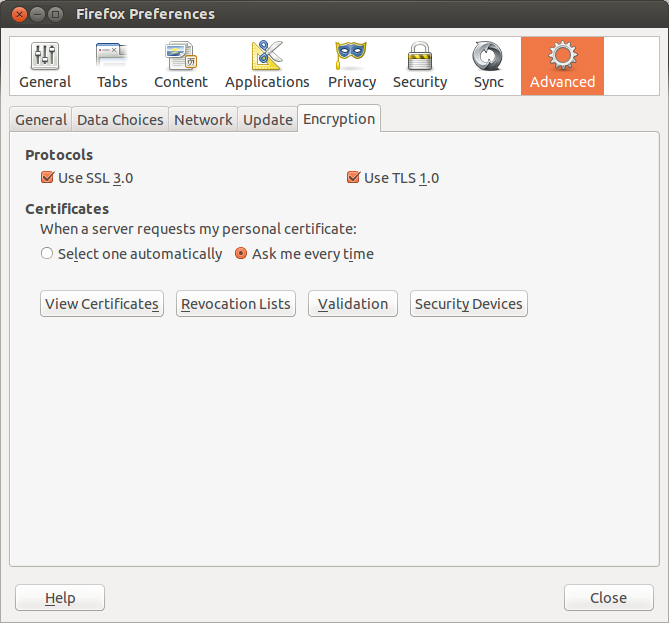
Task: Disable the Use SSL 3.0 checkbox
Action: click(x=47, y=178)
